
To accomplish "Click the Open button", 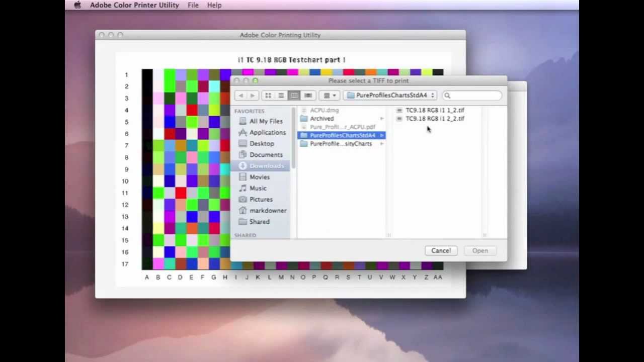I will (480, 250).
